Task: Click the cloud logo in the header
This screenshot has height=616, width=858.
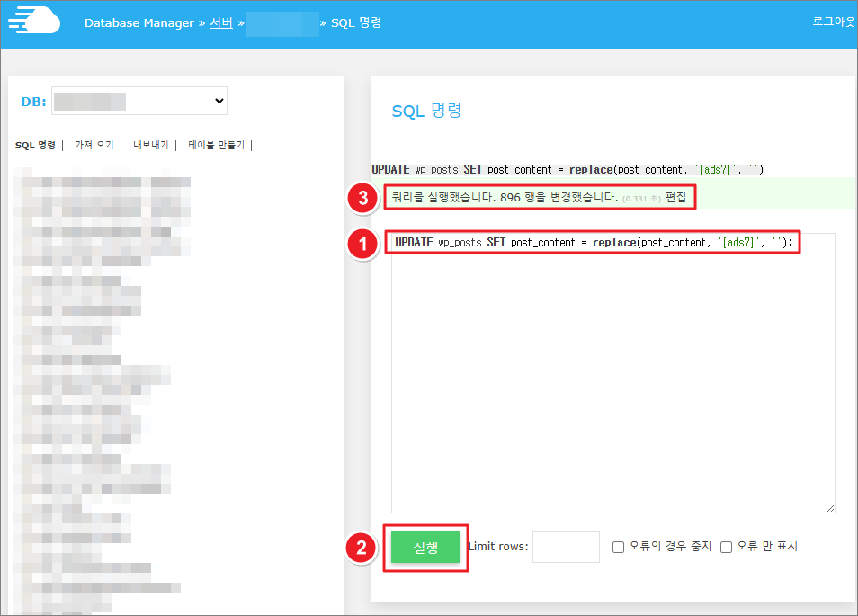Action: coord(34,22)
